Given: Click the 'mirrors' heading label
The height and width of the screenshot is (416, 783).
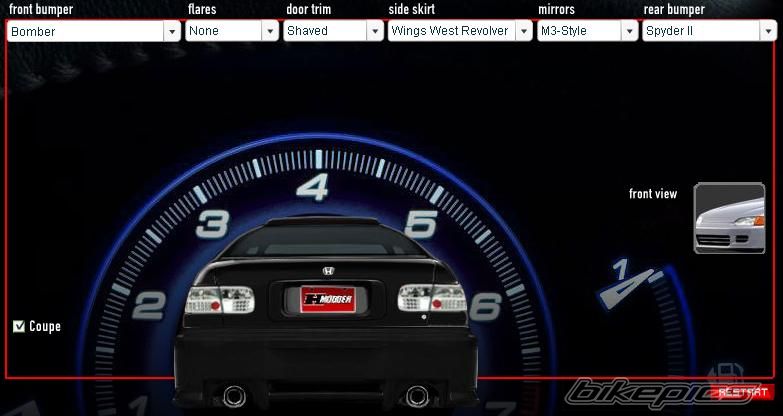Looking at the screenshot, I should (x=556, y=9).
